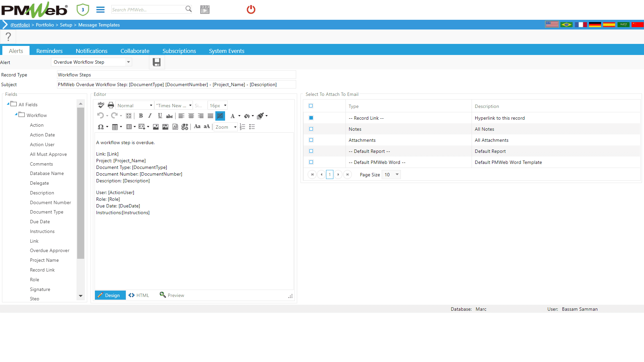Go to last page in attachments grid
This screenshot has height=362, width=644.
pos(348,175)
